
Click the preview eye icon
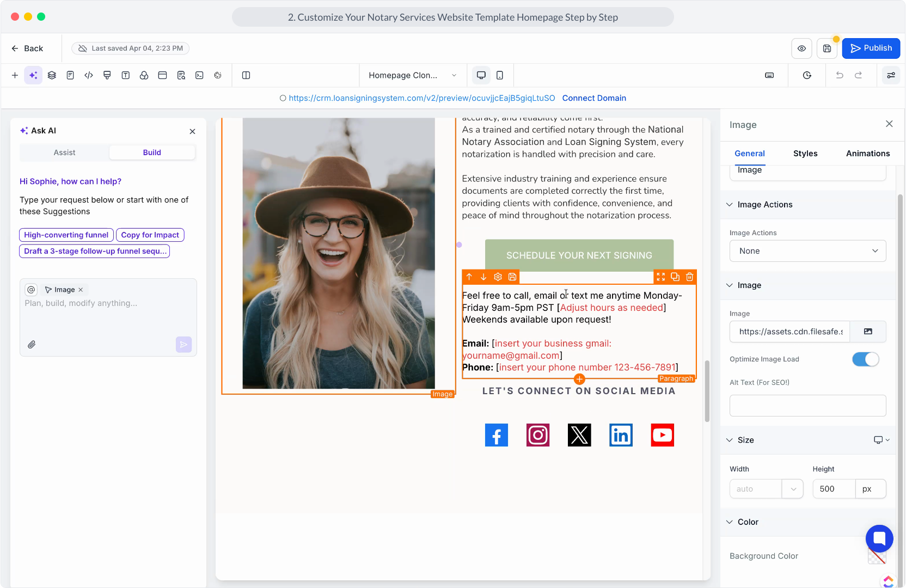(801, 48)
